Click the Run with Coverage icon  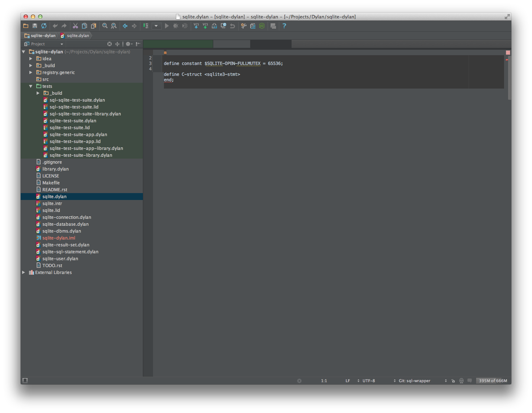[185, 26]
